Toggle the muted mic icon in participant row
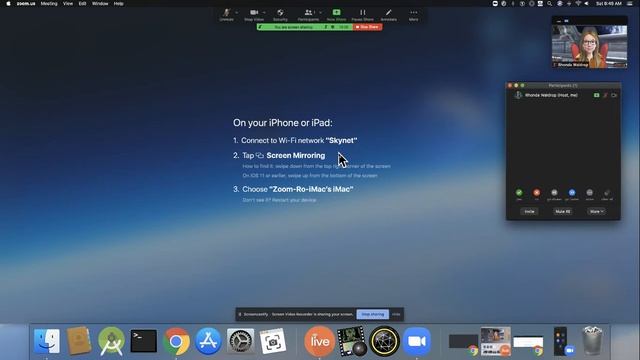Image resolution: width=640 pixels, height=360 pixels. [605, 95]
